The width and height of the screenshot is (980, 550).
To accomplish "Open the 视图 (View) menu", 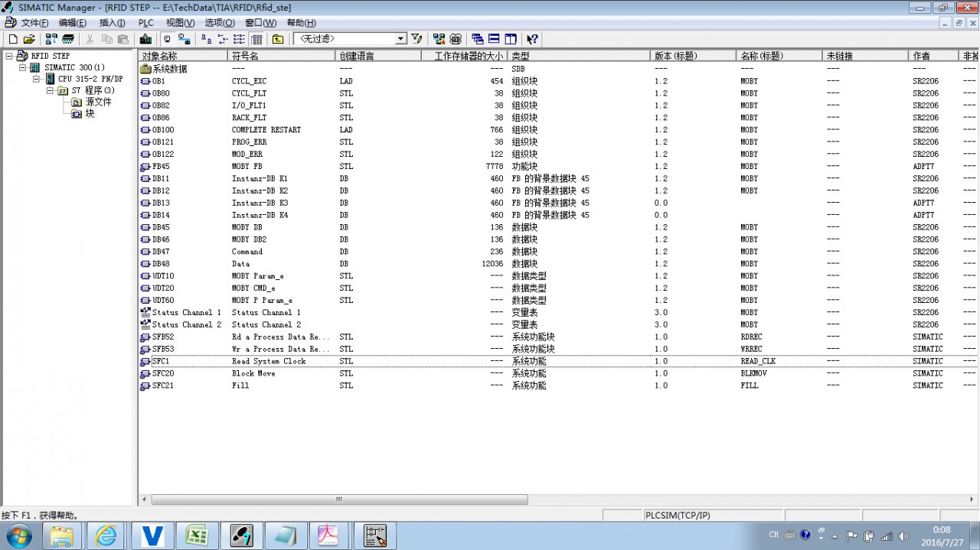I will (180, 23).
